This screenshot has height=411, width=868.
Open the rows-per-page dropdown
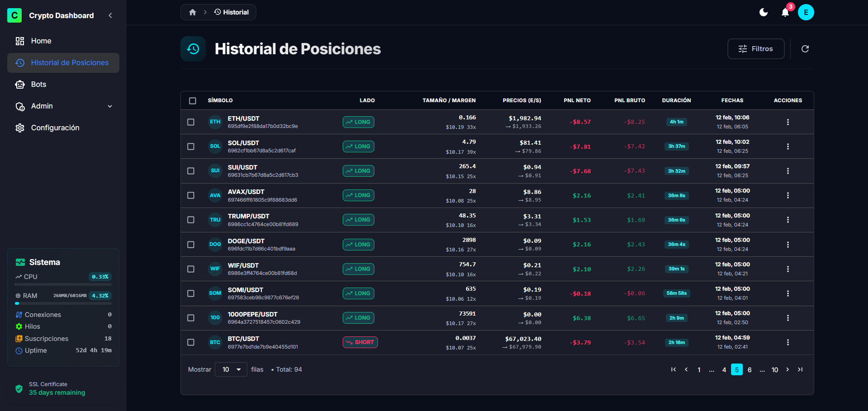[231, 369]
